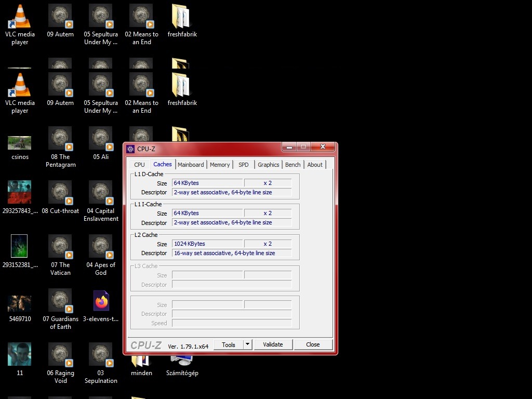Click the L3 Cache empty descriptor field
Screen dimensions: 532x399
click(x=232, y=284)
